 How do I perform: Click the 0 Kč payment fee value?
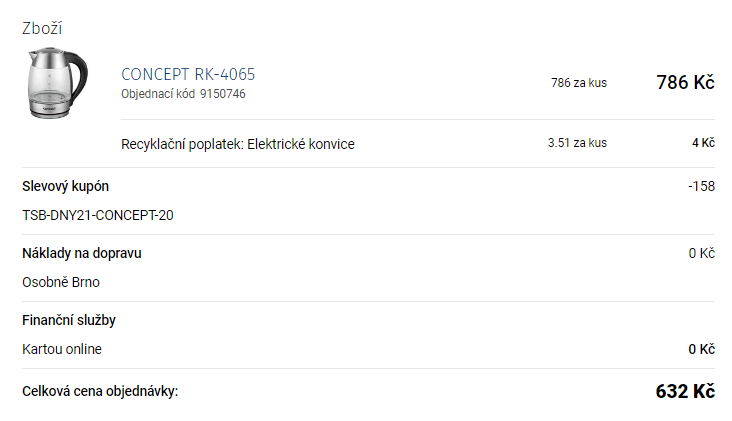coord(702,349)
